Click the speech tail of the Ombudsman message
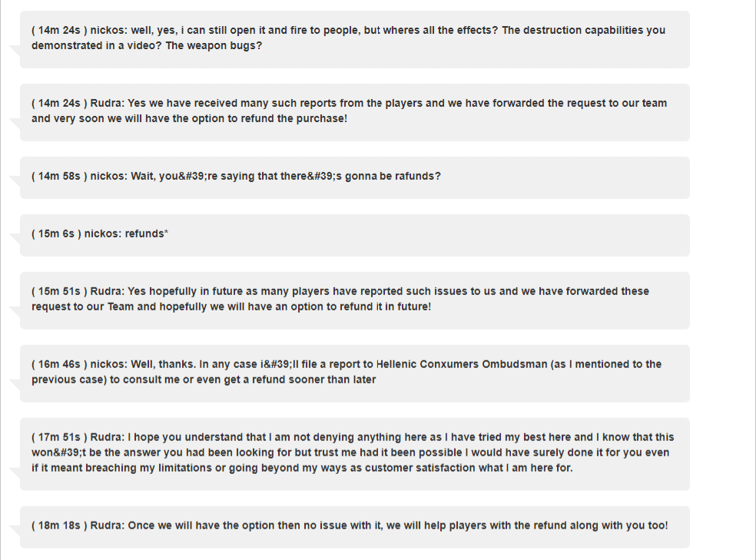Screen dimensions: 756x560 pyautogui.click(x=15, y=383)
